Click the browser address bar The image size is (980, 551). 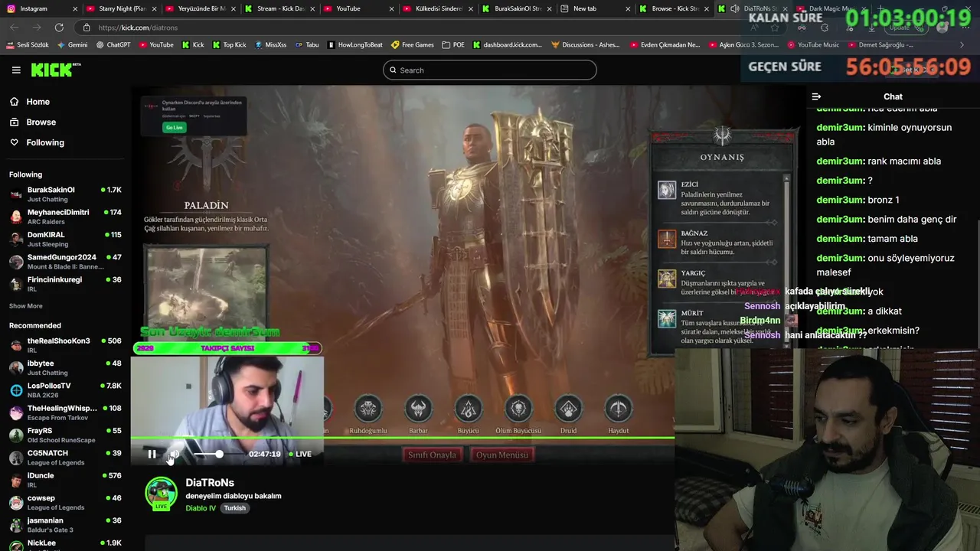click(x=413, y=28)
